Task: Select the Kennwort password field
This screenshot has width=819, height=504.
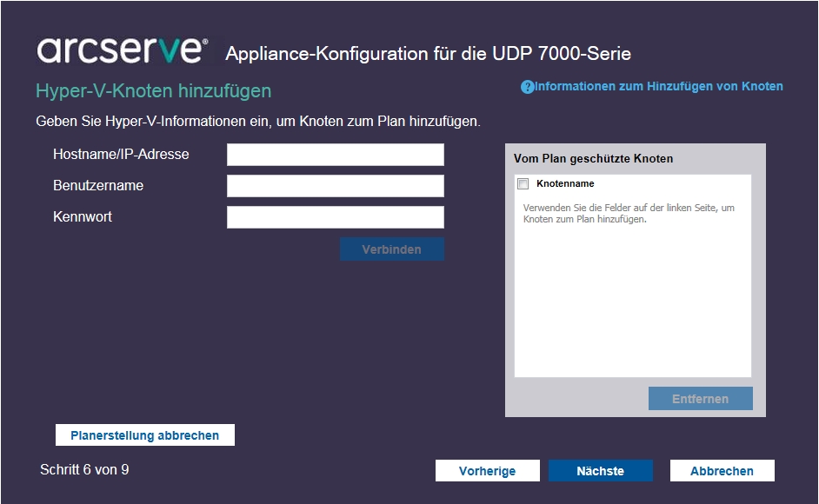Action: [x=336, y=217]
